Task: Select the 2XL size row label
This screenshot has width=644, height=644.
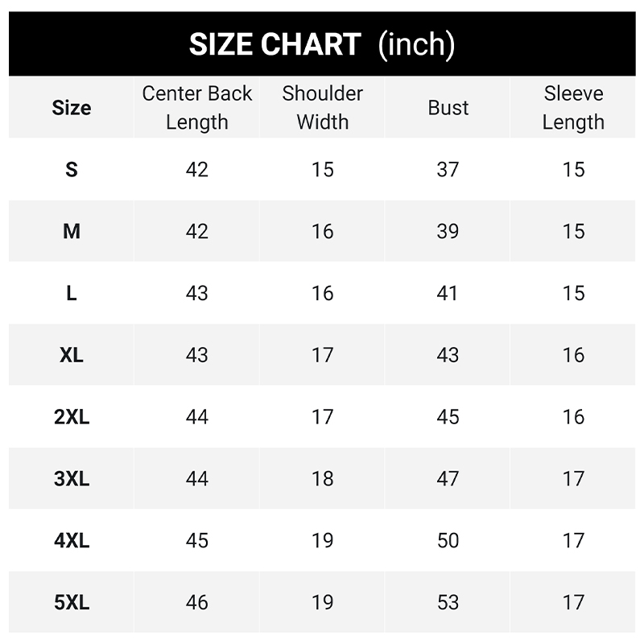Action: pyautogui.click(x=72, y=417)
